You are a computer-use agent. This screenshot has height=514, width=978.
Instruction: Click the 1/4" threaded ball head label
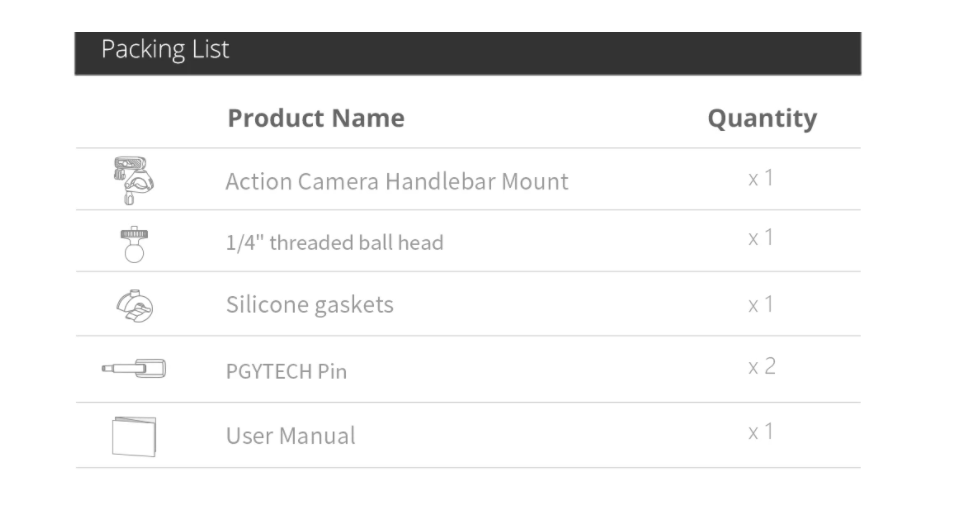tap(334, 243)
